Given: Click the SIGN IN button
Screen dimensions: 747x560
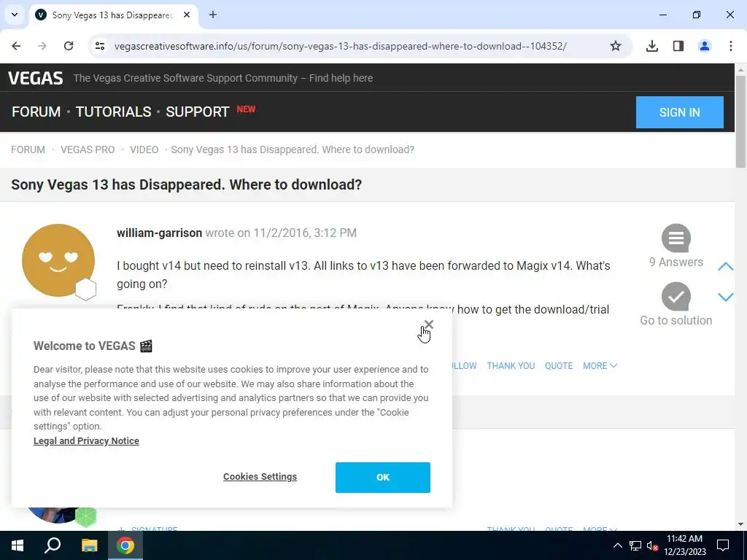Looking at the screenshot, I should click(679, 112).
